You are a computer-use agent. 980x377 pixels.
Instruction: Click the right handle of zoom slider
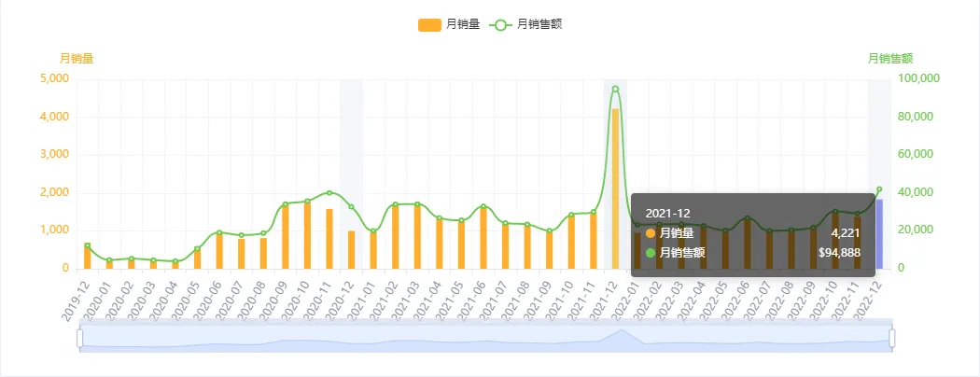pyautogui.click(x=892, y=338)
